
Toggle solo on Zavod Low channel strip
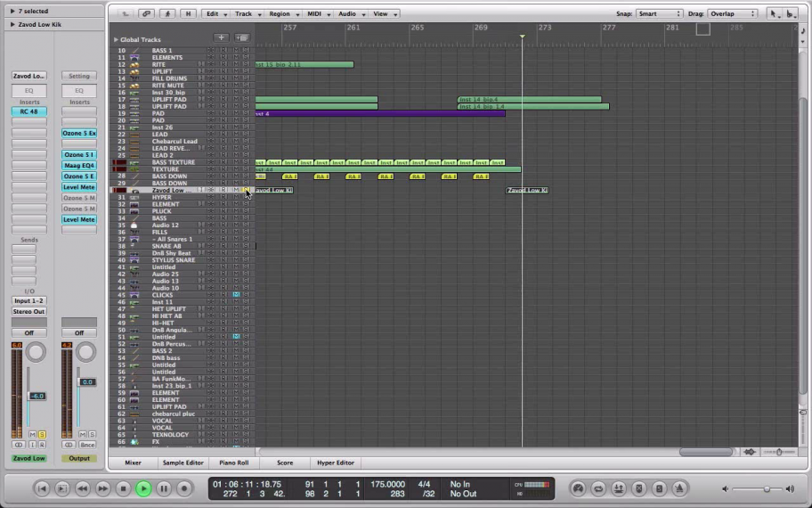(x=42, y=434)
